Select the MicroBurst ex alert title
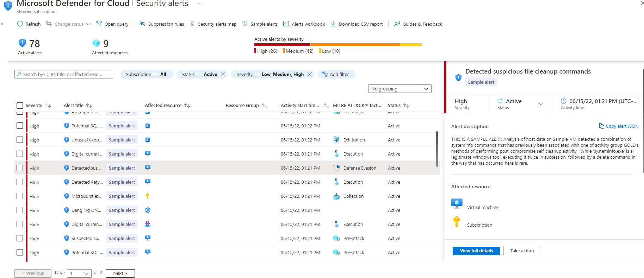 coord(87,196)
